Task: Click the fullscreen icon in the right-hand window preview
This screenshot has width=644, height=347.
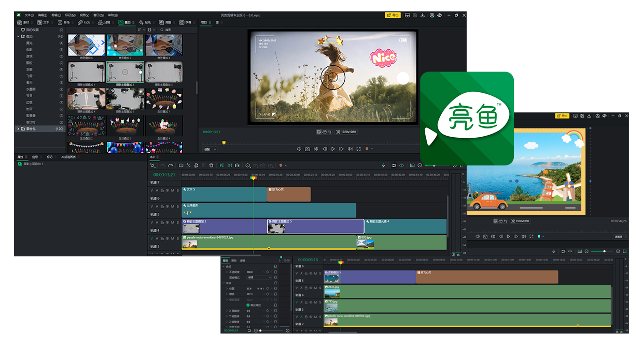Action: pos(532,237)
